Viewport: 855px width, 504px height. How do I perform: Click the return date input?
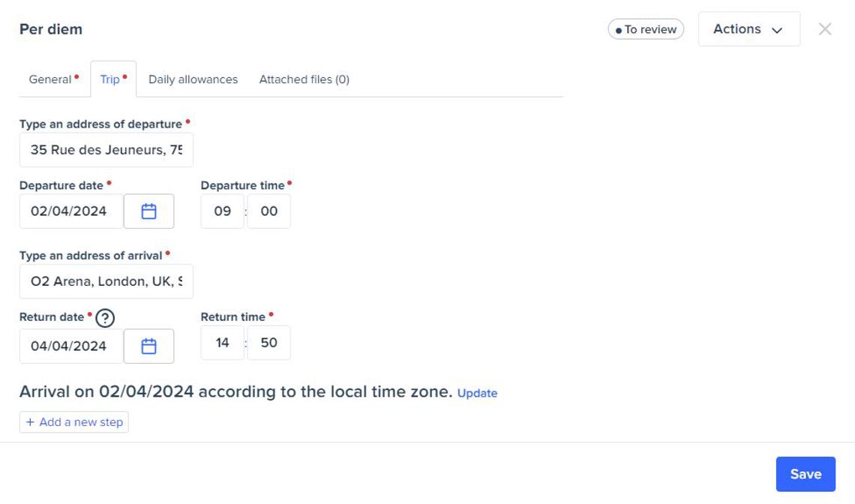(70, 346)
